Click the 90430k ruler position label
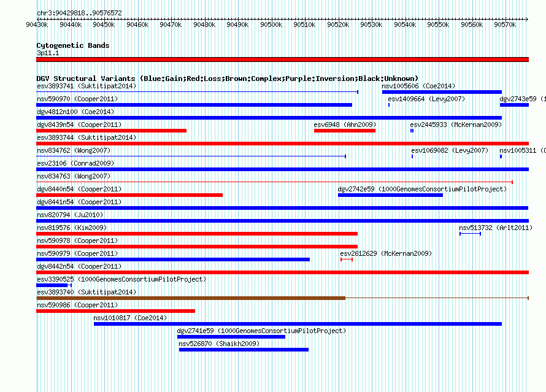The image size is (546, 392). (37, 25)
